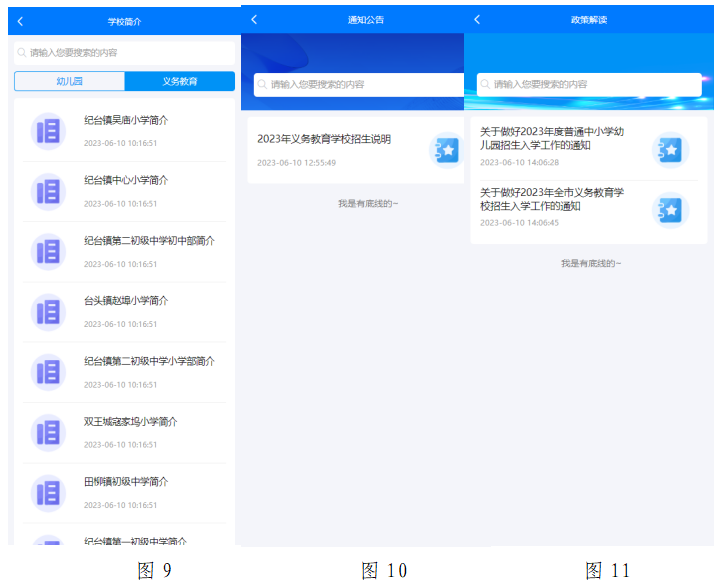The width and height of the screenshot is (720, 587).
Task: Open 2023年义务教育学校招生说明 notice
Action: (x=324, y=140)
